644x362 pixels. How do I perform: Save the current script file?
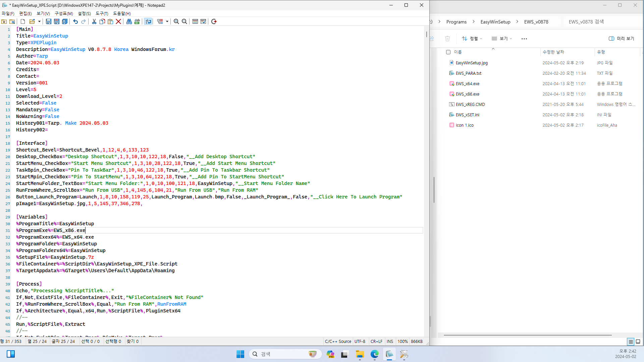pyautogui.click(x=48, y=21)
